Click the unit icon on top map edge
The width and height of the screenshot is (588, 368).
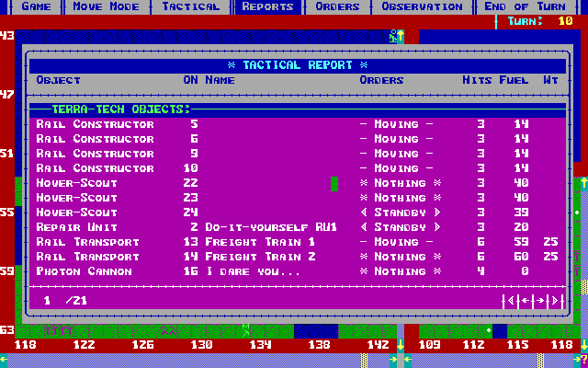coord(396,36)
